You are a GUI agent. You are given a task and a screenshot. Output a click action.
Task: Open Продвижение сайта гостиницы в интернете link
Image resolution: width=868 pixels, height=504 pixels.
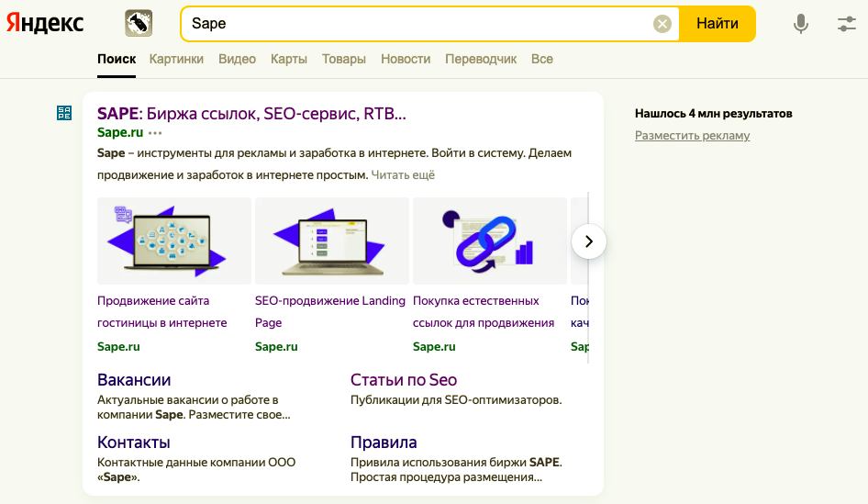point(162,312)
